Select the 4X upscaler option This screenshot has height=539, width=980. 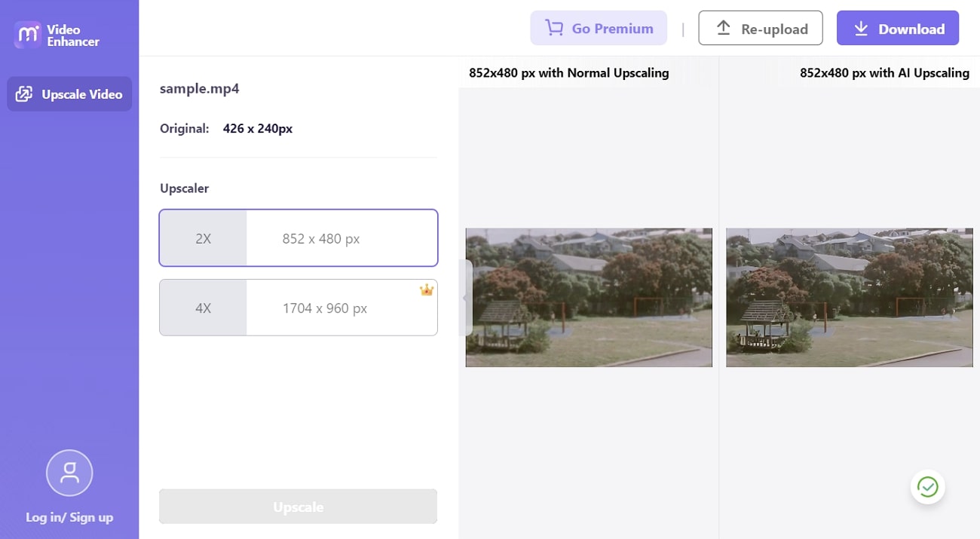click(298, 308)
